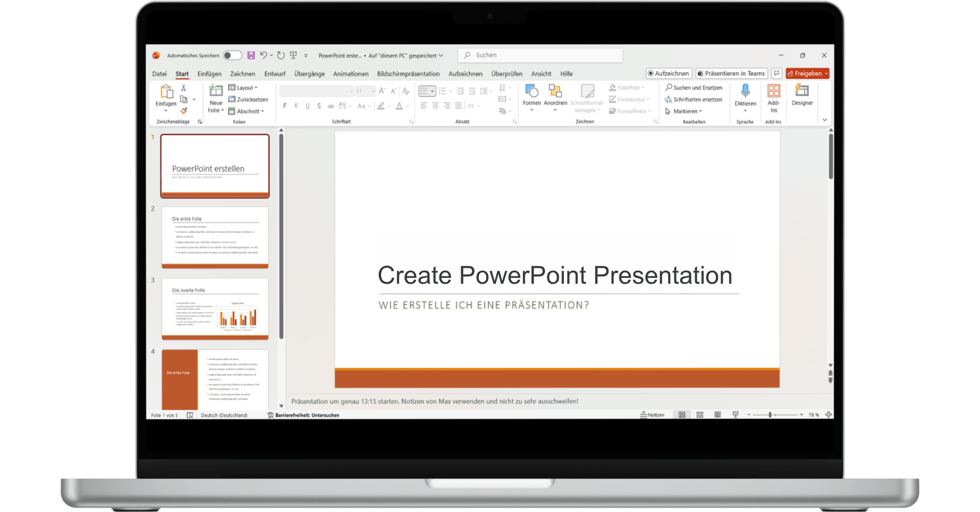The height and width of the screenshot is (512, 980).
Task: Open the Layout dropdown
Action: point(243,87)
